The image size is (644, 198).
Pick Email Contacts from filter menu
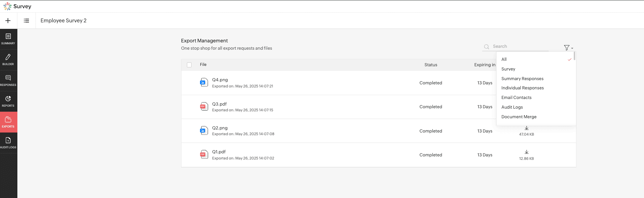(x=516, y=97)
